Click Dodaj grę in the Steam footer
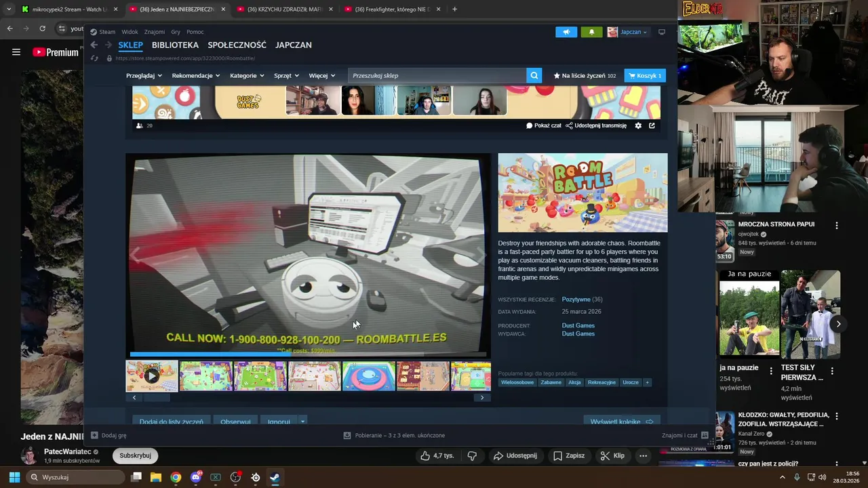The width and height of the screenshot is (868, 488). [108, 435]
